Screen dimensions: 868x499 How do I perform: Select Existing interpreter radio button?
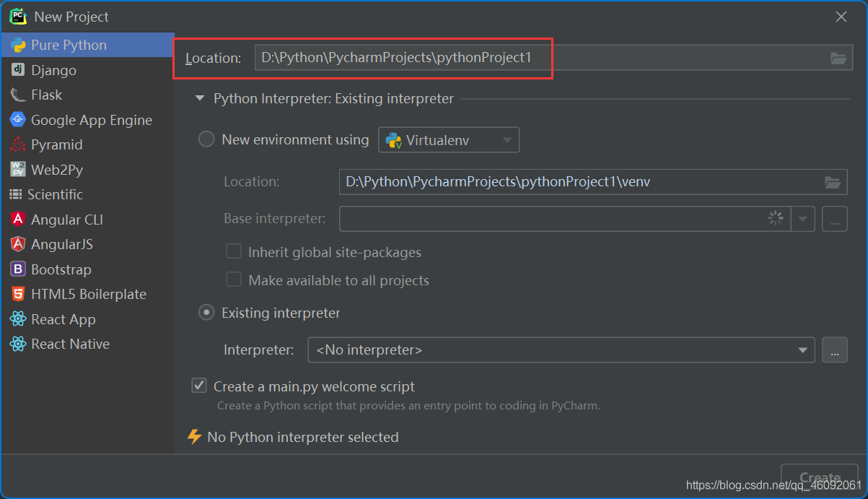pos(206,313)
